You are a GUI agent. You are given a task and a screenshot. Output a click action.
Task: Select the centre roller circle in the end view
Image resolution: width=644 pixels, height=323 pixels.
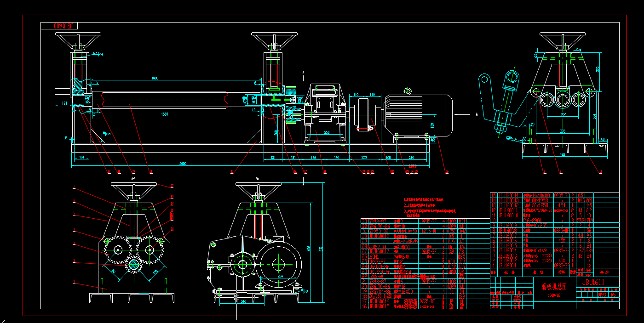[562, 99]
